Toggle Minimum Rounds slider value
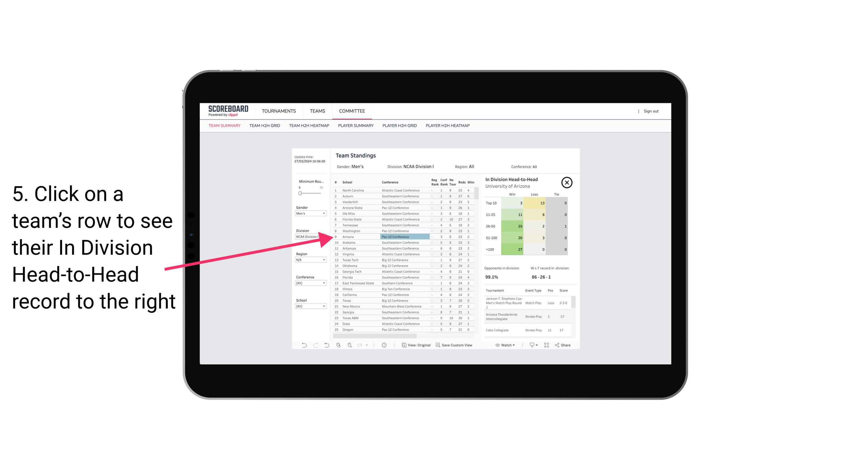 pyautogui.click(x=299, y=193)
